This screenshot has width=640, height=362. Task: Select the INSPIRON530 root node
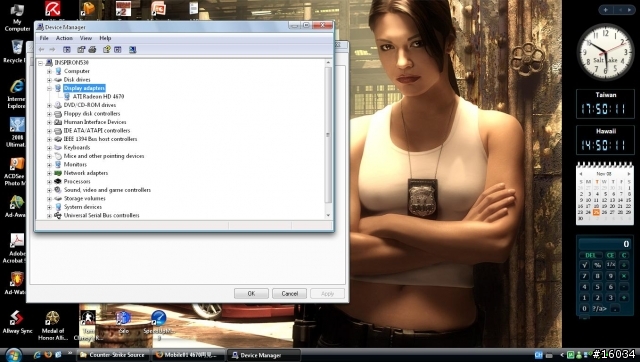pyautogui.click(x=71, y=62)
